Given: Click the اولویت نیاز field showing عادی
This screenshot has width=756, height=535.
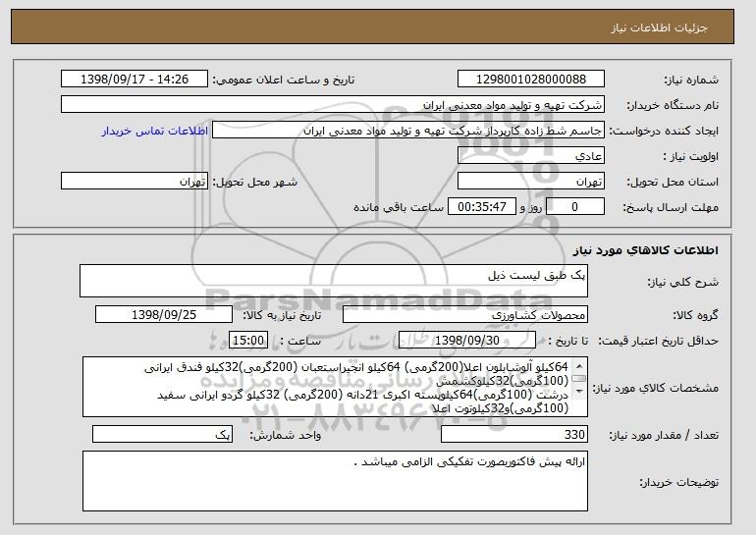Looking at the screenshot, I should coord(531,156).
